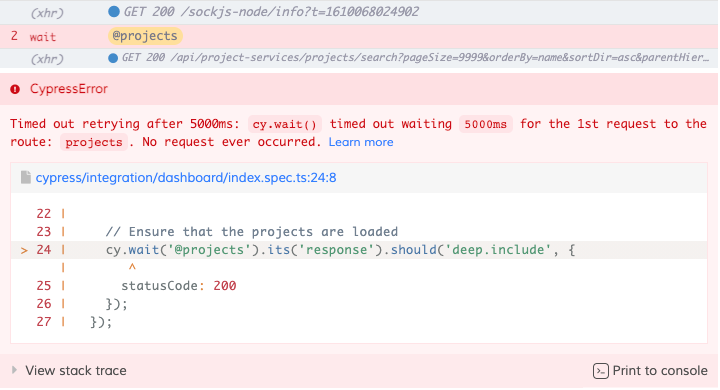Screen dimensions: 720x390
Task: Click the statusCode: 200 code line
Action: click(x=179, y=286)
